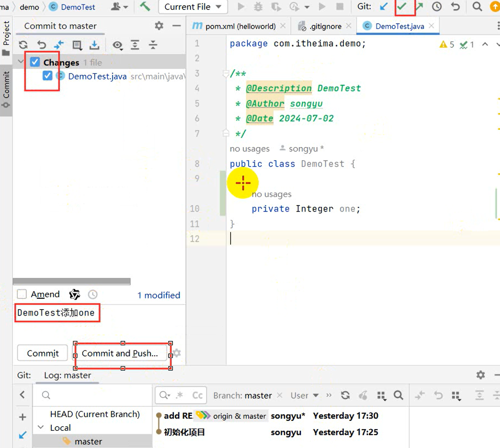Toggle the Changes group checkbox
Viewport: 500px width, 448px height.
click(35, 62)
